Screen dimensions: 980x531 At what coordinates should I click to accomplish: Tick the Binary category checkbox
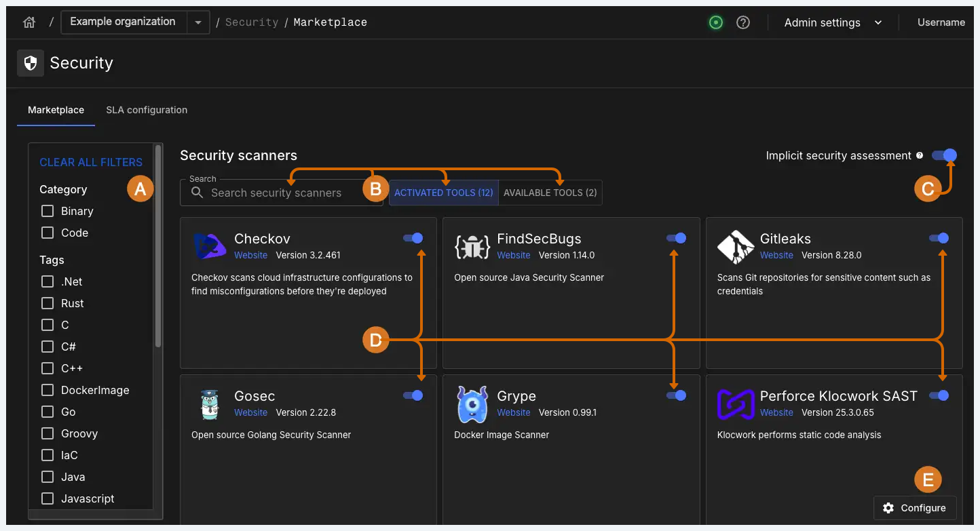[x=48, y=211]
